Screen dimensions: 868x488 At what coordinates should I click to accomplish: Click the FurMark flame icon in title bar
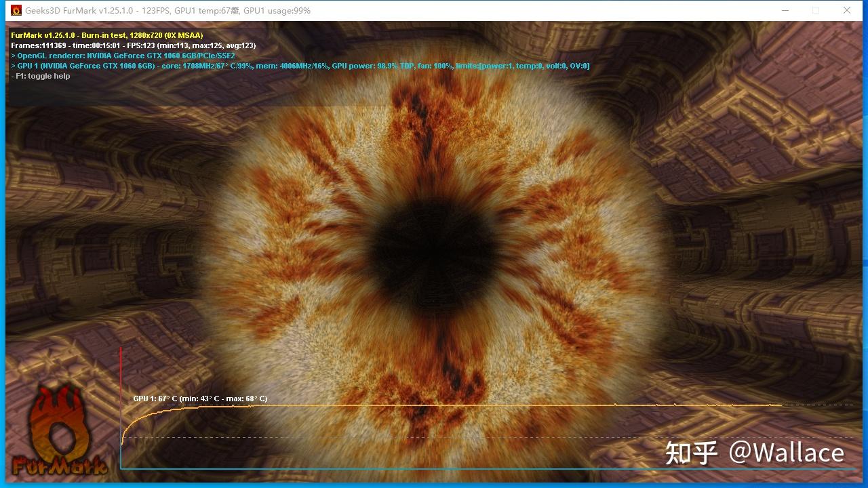[15, 11]
